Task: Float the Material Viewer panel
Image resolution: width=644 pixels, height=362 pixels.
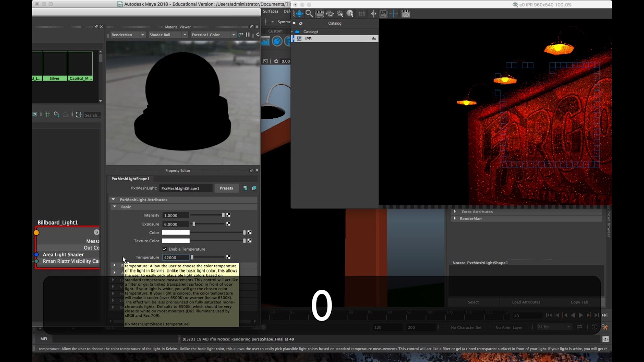Action: click(x=252, y=27)
